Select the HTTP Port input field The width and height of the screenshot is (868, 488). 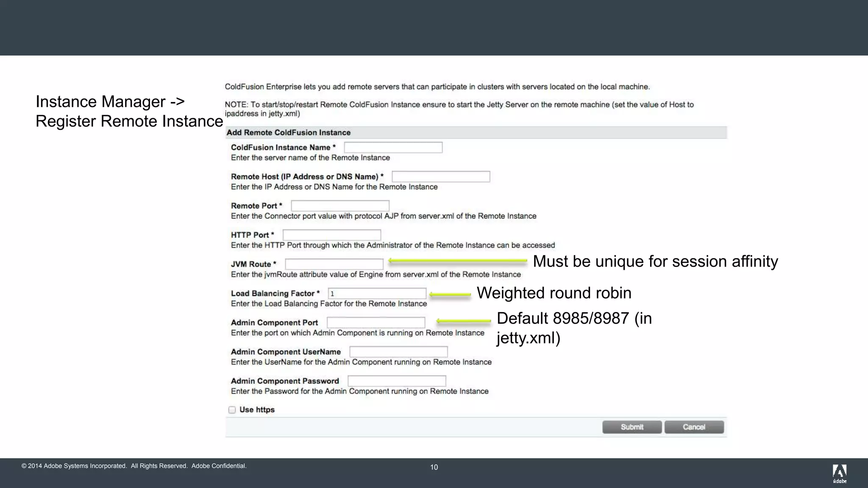click(332, 235)
